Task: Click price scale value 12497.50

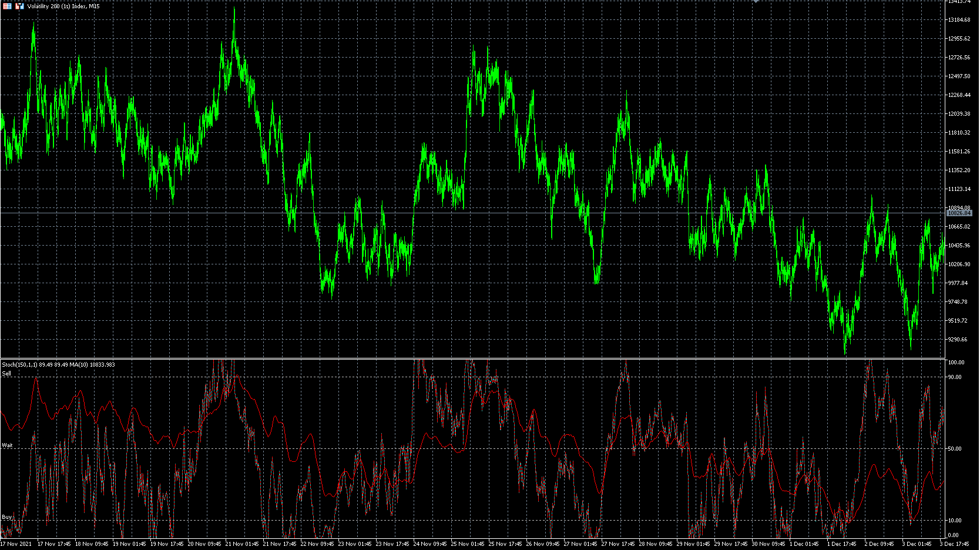Action: 959,76
